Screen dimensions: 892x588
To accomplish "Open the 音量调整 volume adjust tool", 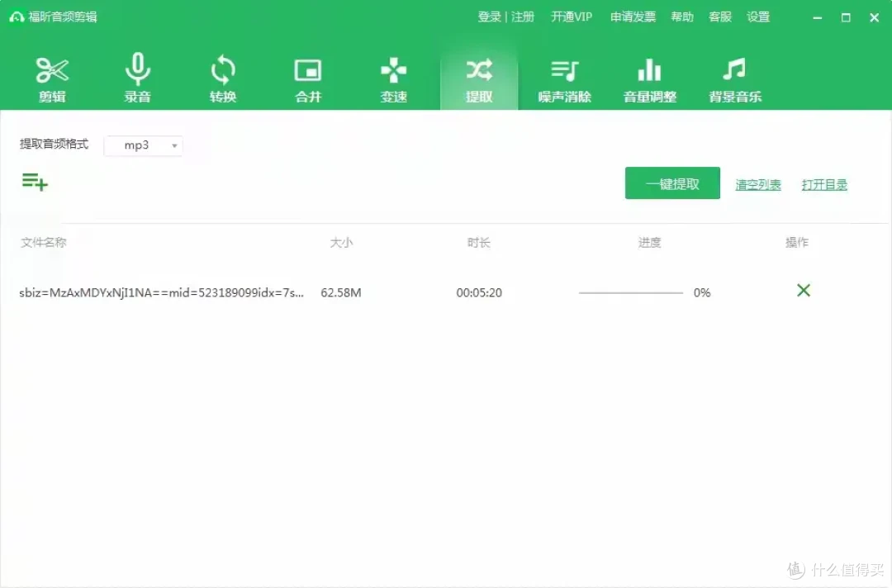I will [650, 79].
